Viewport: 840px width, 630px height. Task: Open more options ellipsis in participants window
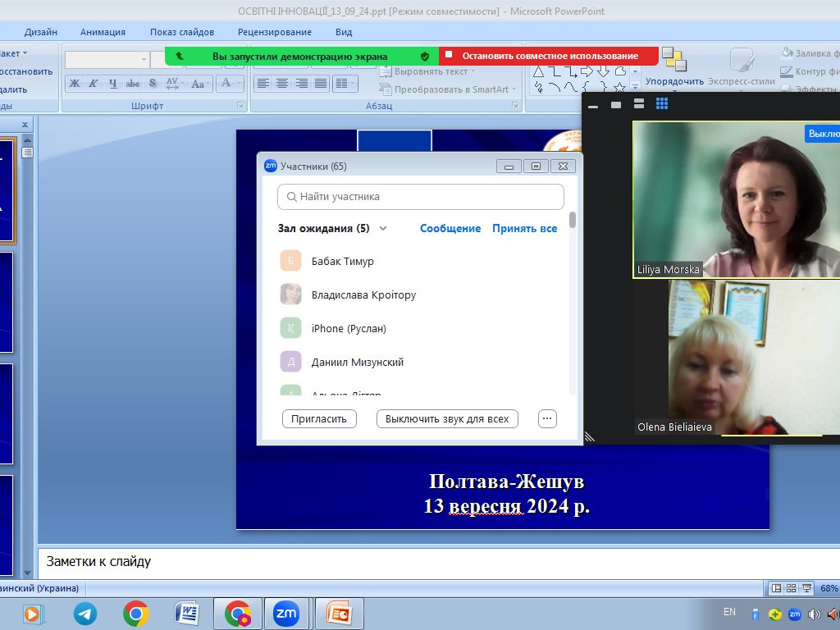(547, 419)
